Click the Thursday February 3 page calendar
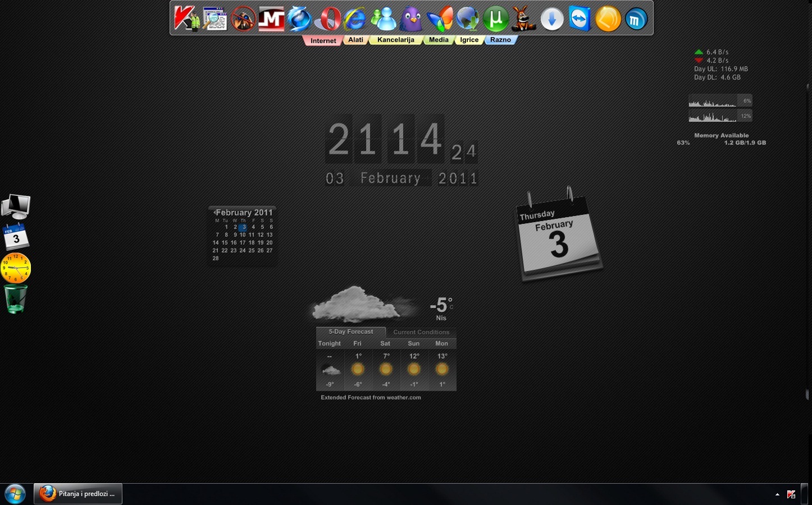 click(x=559, y=235)
